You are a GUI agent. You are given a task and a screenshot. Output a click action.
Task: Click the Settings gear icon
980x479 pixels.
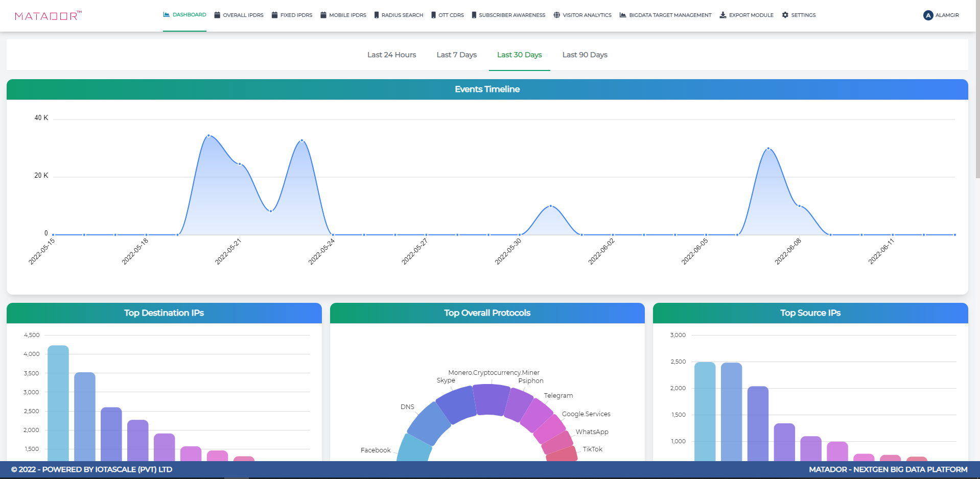785,15
